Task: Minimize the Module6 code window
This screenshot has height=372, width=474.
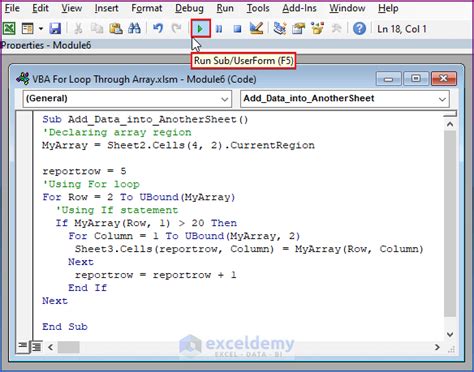Action: click(388, 79)
